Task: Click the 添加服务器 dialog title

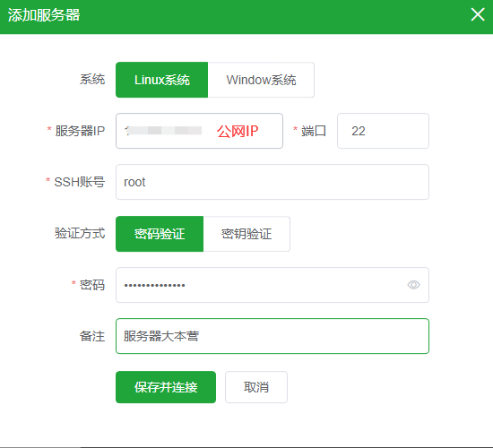Action: pos(44,14)
